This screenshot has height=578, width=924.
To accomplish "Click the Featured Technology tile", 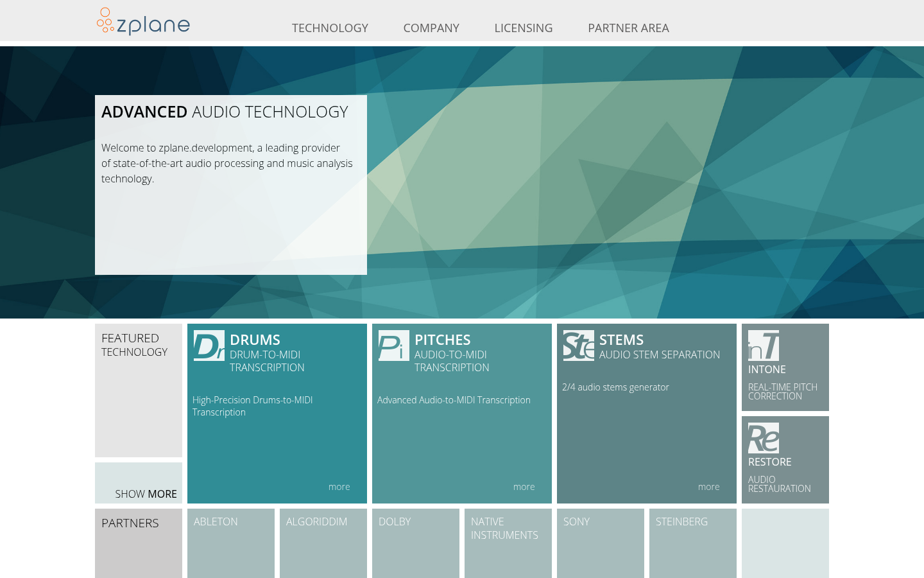I will tap(139, 390).
